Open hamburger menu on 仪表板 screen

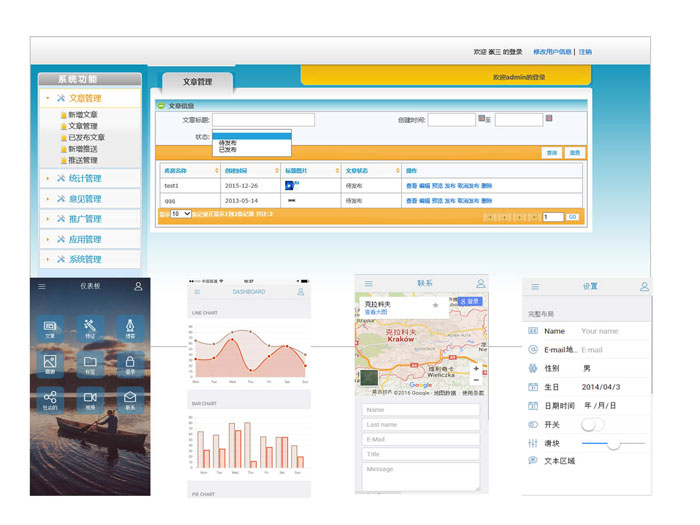[41, 287]
